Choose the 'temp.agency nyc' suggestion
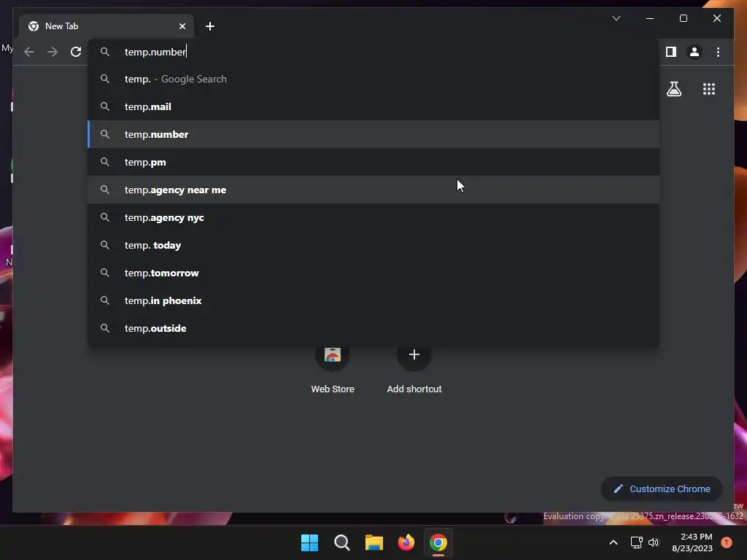The height and width of the screenshot is (560, 747). pyautogui.click(x=374, y=217)
